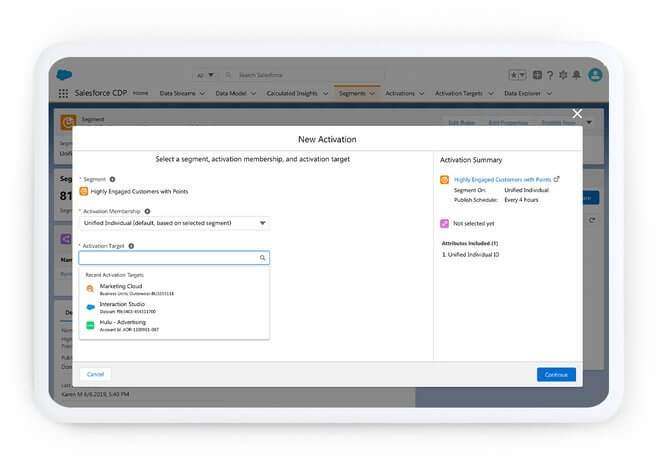Click the search magnifier in Activation Target field
657x464 pixels.
coord(262,258)
